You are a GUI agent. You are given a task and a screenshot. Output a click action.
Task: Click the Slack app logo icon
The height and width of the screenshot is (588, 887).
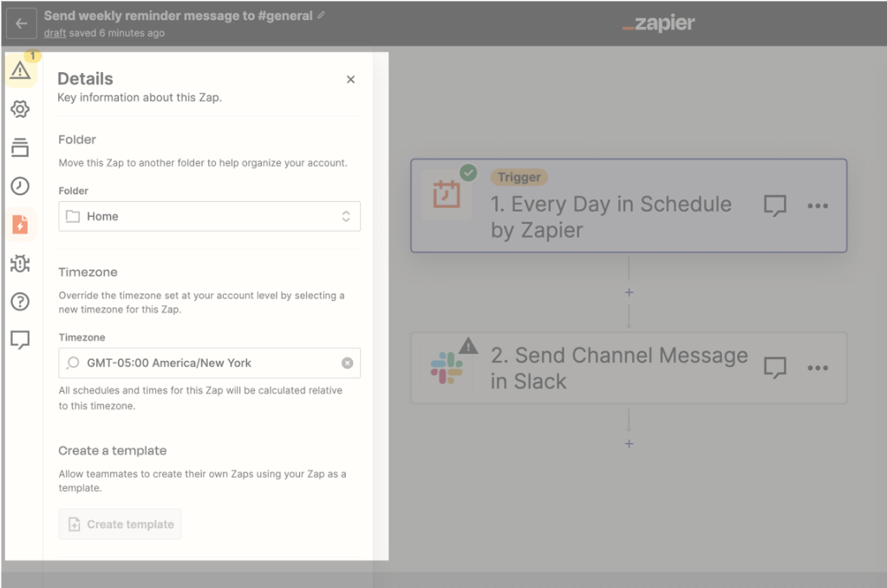tap(447, 368)
